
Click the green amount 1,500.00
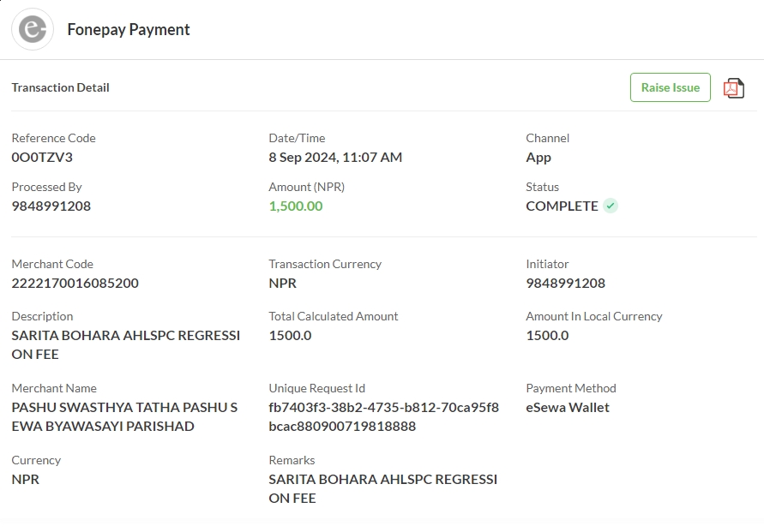pos(296,206)
